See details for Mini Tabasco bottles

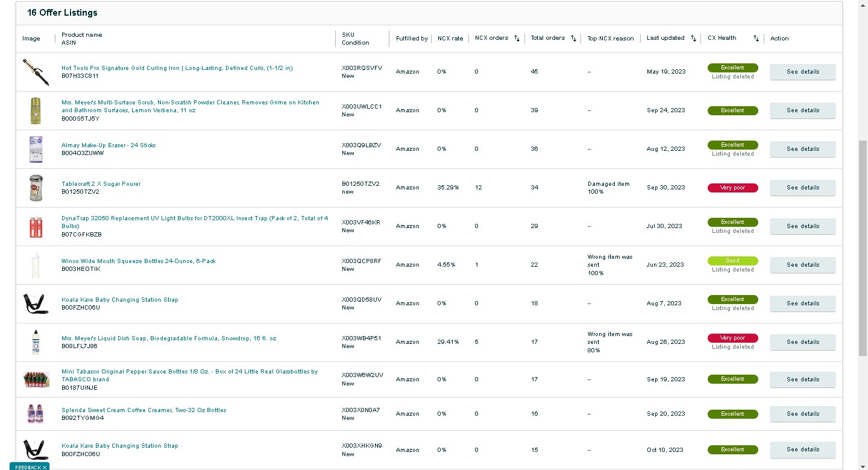coord(802,379)
